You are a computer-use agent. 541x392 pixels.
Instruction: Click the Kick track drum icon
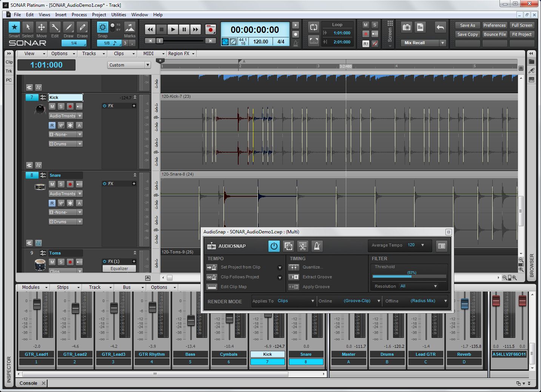click(x=40, y=109)
